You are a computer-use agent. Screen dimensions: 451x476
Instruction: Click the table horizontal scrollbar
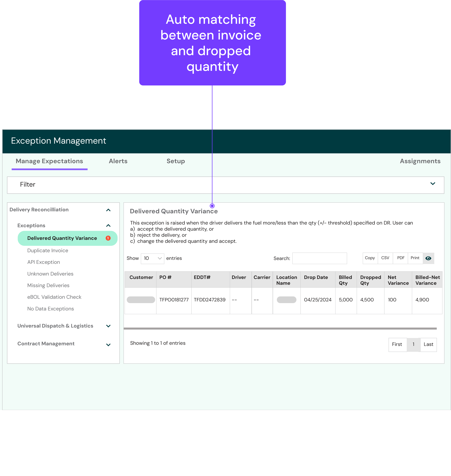280,328
